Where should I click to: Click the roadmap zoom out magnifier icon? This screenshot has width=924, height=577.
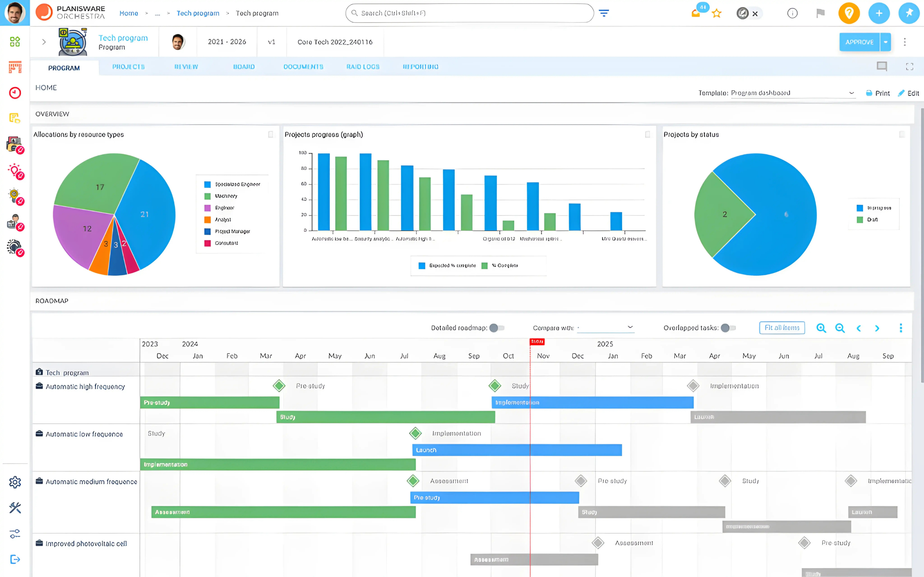point(840,328)
